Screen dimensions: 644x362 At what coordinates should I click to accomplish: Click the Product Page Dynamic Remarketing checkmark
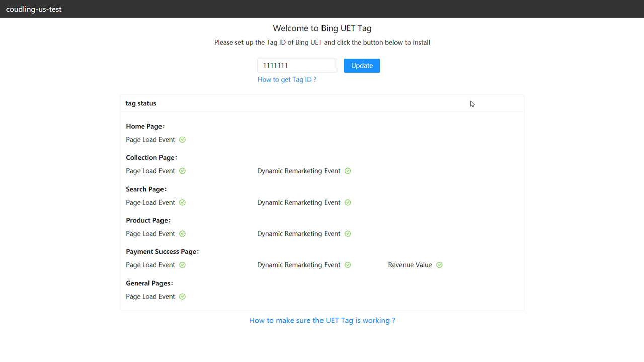pyautogui.click(x=348, y=233)
